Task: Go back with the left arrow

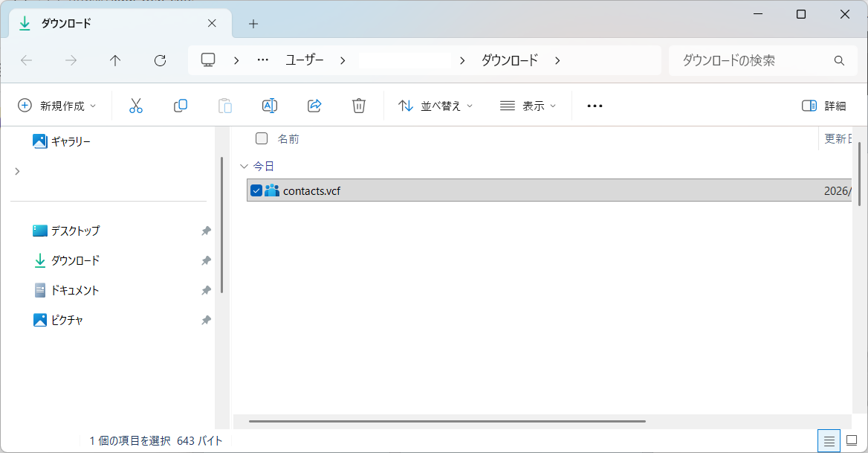Action: [26, 60]
